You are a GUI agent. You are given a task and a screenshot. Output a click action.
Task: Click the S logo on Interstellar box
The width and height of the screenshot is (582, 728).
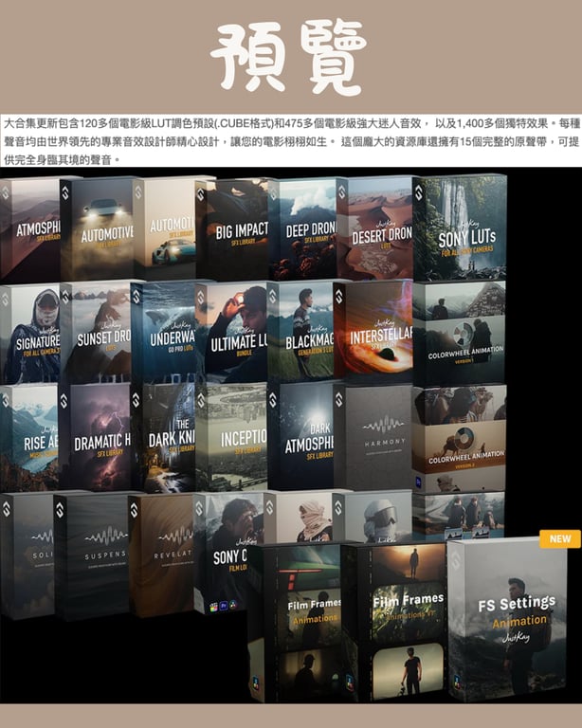(x=338, y=297)
